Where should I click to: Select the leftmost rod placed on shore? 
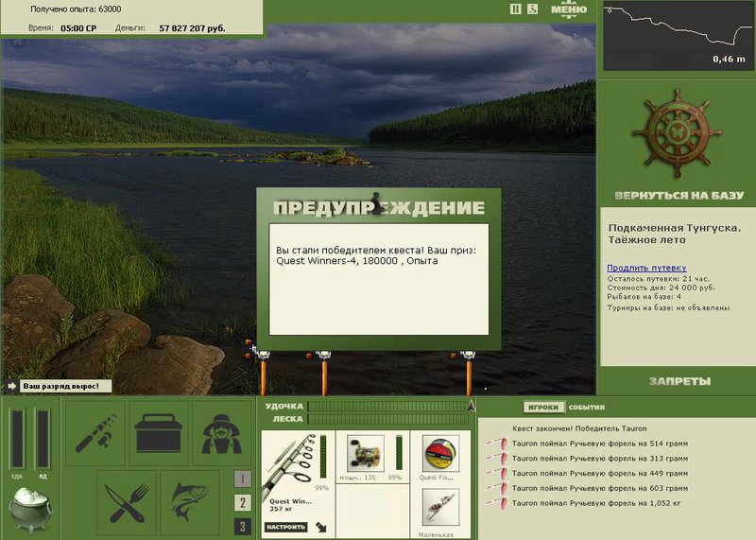pyautogui.click(x=264, y=373)
